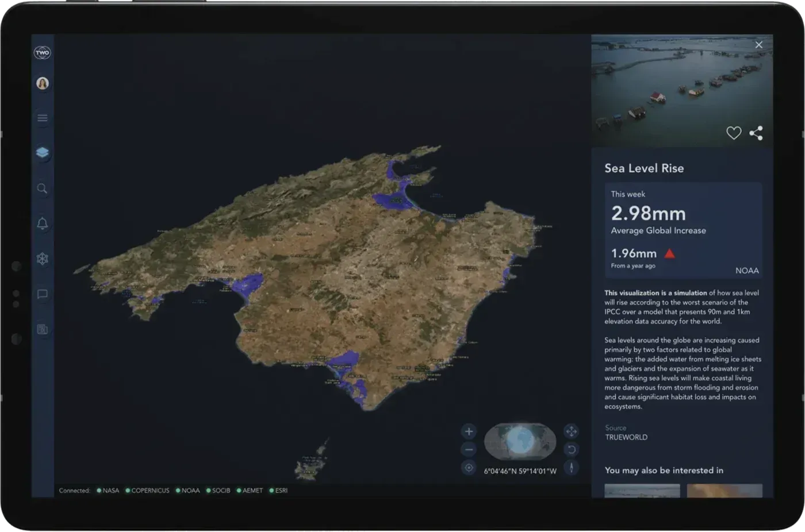Close the Sea Level Rise panel
Viewport: 805px width, 532px height.
pos(759,45)
